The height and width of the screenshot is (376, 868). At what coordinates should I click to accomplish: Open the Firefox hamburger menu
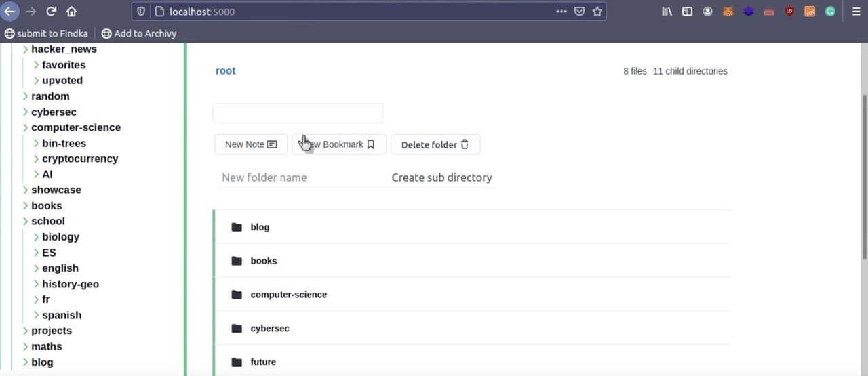pyautogui.click(x=855, y=12)
